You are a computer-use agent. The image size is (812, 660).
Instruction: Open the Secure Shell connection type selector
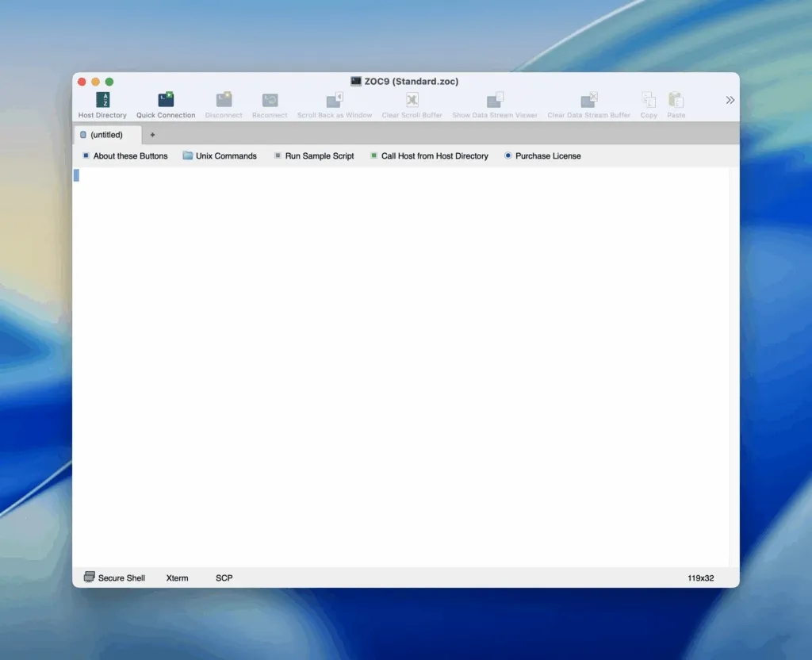114,577
